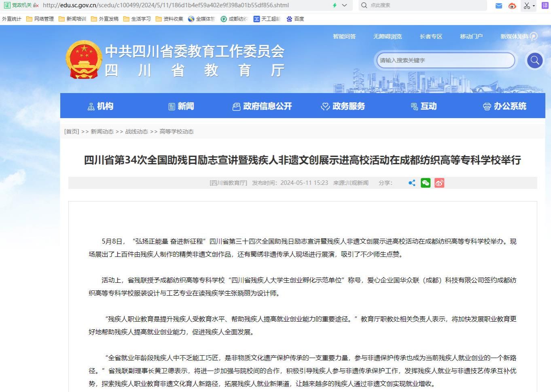Open the mail icon in browser toolbar
This screenshot has height=392, width=551.
tap(499, 6)
